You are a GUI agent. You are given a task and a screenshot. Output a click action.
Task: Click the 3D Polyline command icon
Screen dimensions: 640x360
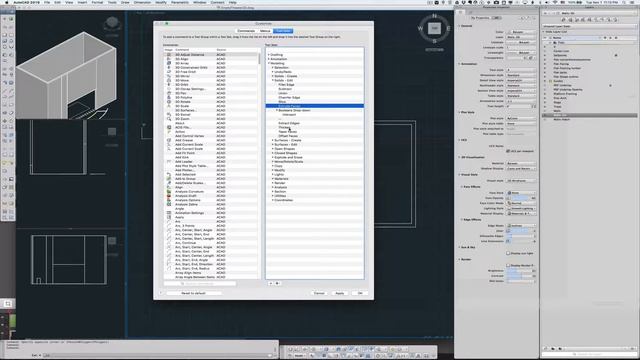pyautogui.click(x=169, y=98)
